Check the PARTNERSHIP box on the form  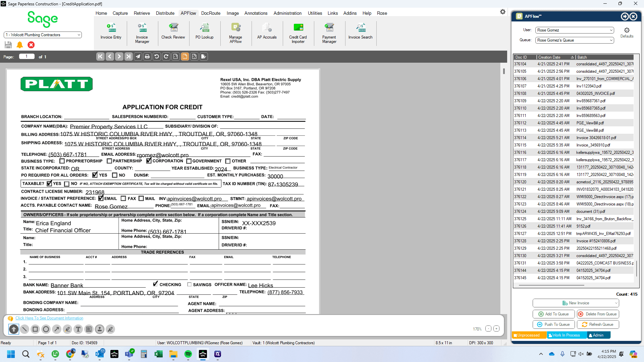[109, 161]
